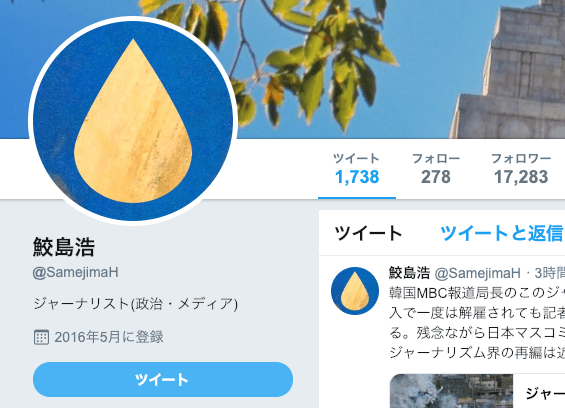The image size is (565, 408).
Task: Click the ジャーナリスト(政治・メディア) bio text
Action: 135,304
